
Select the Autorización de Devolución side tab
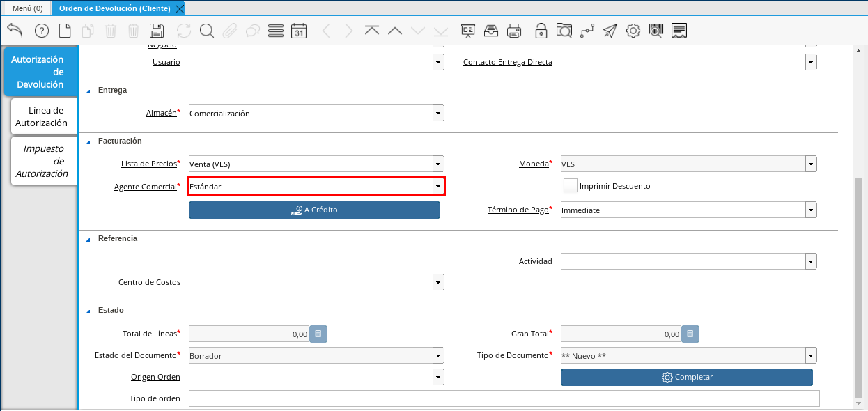pyautogui.click(x=40, y=72)
